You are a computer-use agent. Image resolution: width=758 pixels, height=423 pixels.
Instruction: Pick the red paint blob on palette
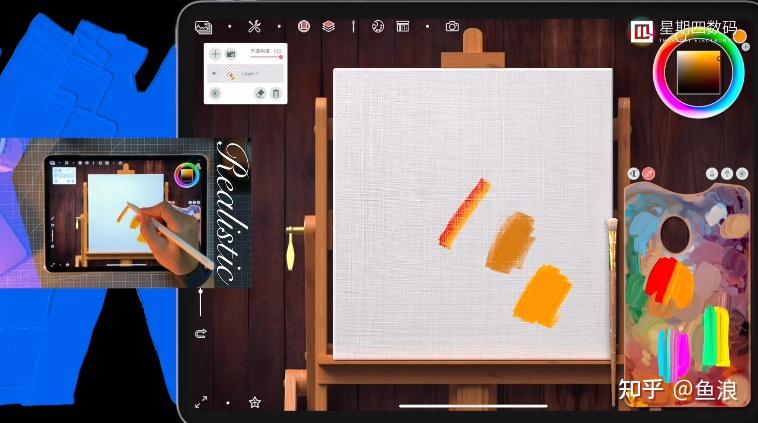tap(660, 278)
